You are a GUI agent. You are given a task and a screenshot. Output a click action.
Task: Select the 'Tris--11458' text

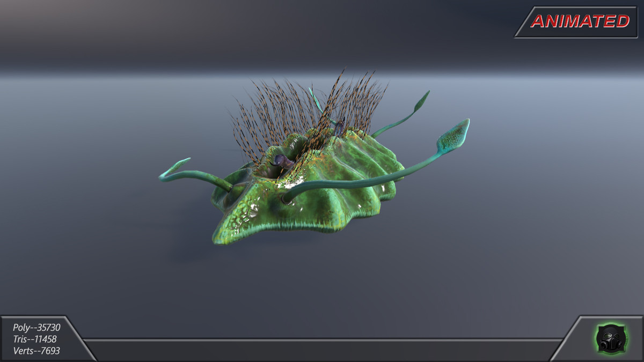[35, 339]
